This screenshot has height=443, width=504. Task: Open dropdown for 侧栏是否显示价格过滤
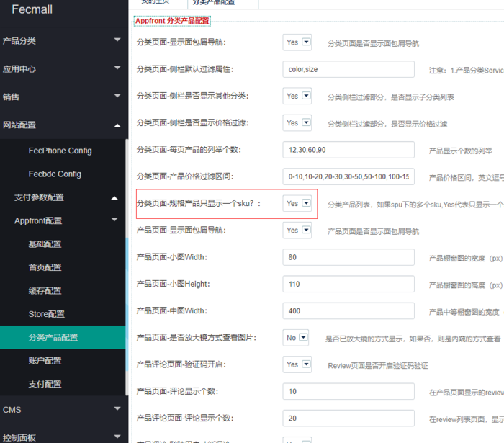[297, 123]
